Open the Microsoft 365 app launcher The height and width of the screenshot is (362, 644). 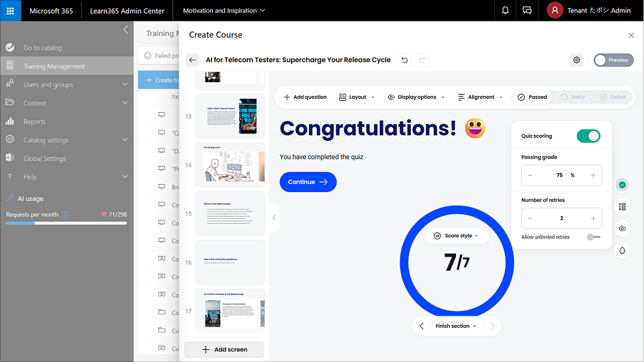10,11
